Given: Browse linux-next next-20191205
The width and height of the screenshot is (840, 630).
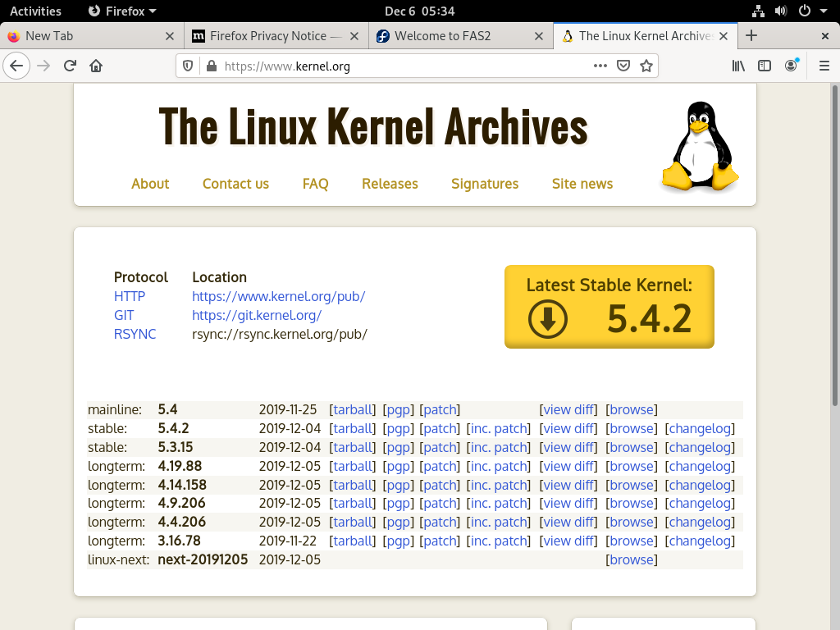Looking at the screenshot, I should coord(631,559).
